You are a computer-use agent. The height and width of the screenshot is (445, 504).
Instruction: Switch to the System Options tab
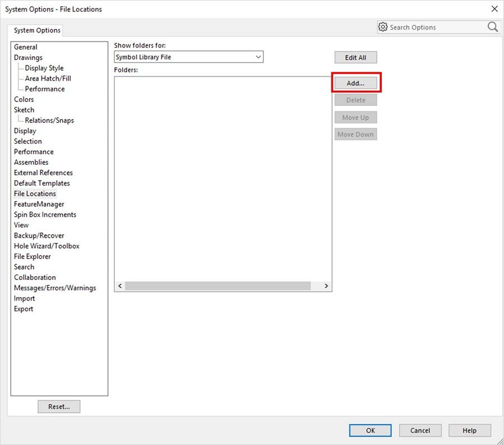[37, 30]
